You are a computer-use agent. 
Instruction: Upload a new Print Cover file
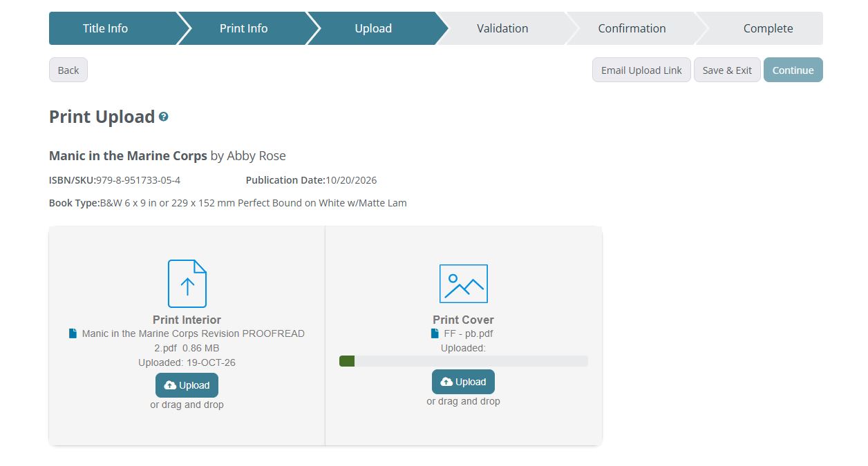[x=463, y=382]
